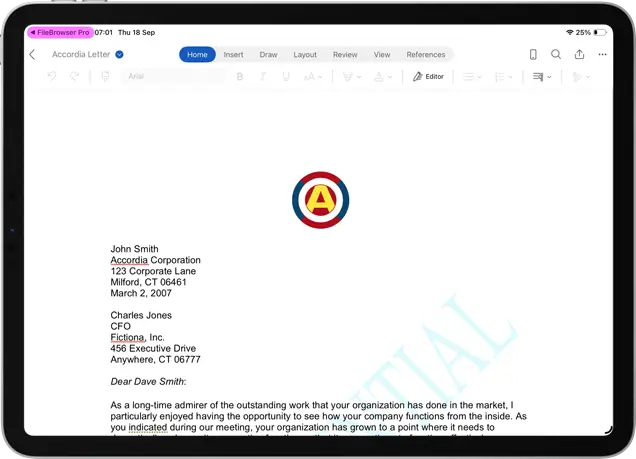Screen dimensions: 636x459
Task: Return to FileBrowser Pro app
Action: (x=59, y=33)
